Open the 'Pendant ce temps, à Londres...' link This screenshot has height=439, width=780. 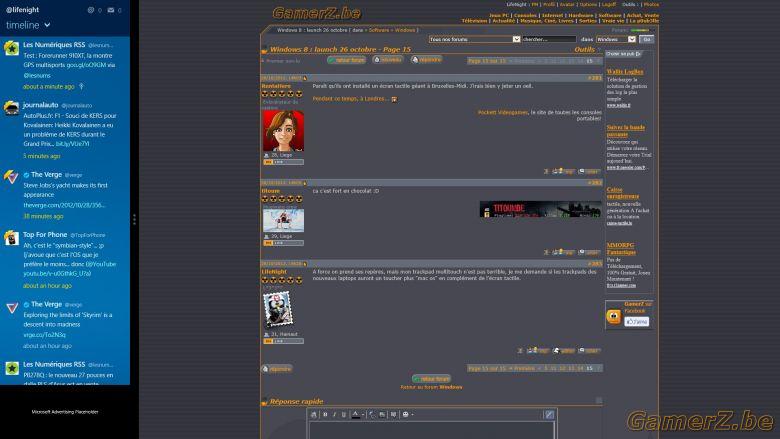coord(351,99)
